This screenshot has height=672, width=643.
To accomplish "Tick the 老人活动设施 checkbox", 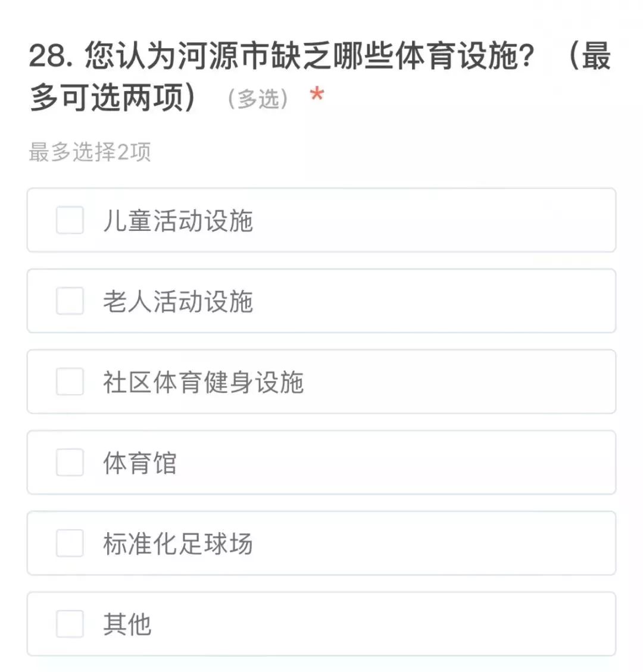I will [70, 301].
